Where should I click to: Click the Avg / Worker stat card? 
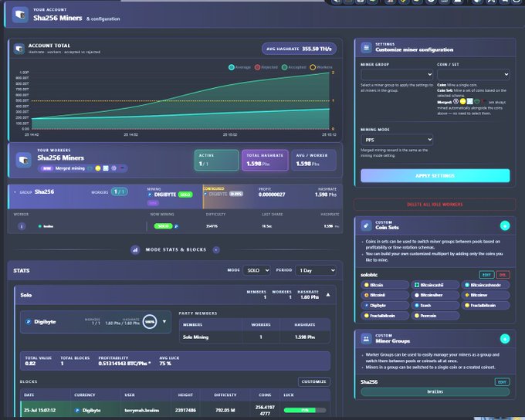(x=313, y=160)
